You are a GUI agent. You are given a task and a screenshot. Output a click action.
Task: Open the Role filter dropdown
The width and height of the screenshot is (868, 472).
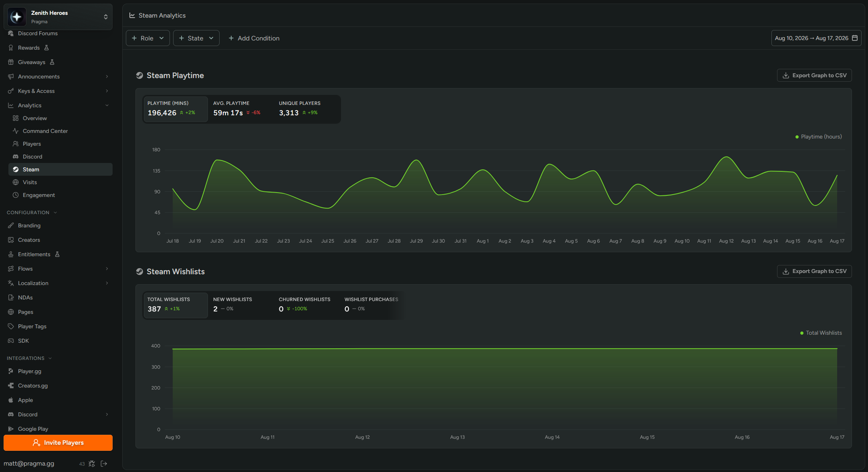coord(148,38)
